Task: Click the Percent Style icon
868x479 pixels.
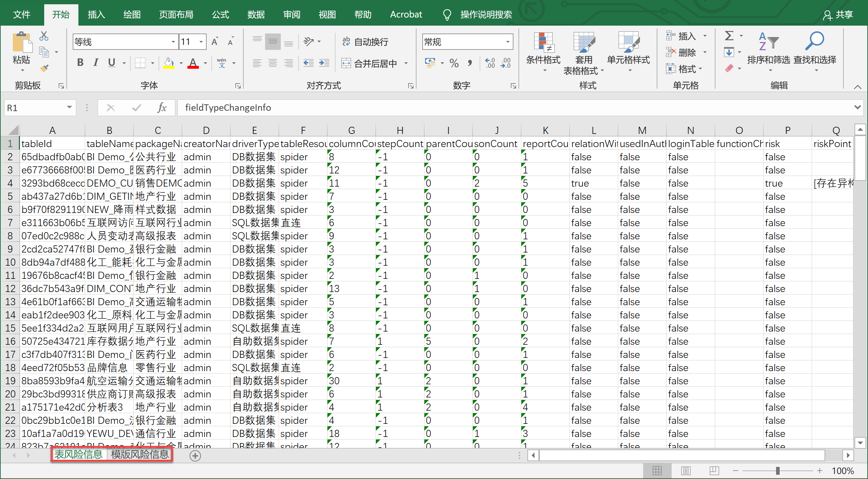Action: pyautogui.click(x=454, y=63)
